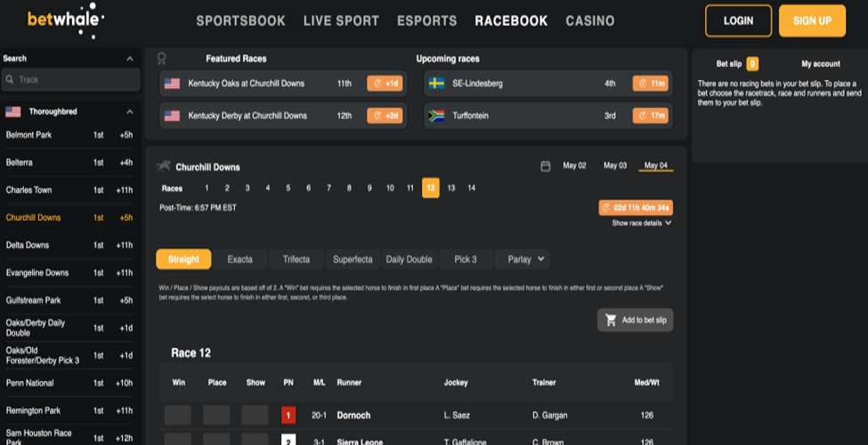Click the Track search input field
Viewport: 868px width, 445px height.
point(77,79)
